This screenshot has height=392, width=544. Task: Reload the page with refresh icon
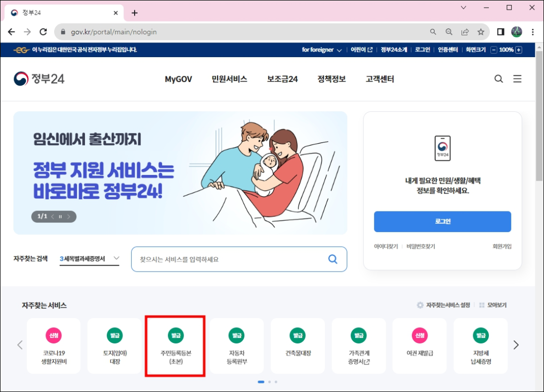pos(44,32)
